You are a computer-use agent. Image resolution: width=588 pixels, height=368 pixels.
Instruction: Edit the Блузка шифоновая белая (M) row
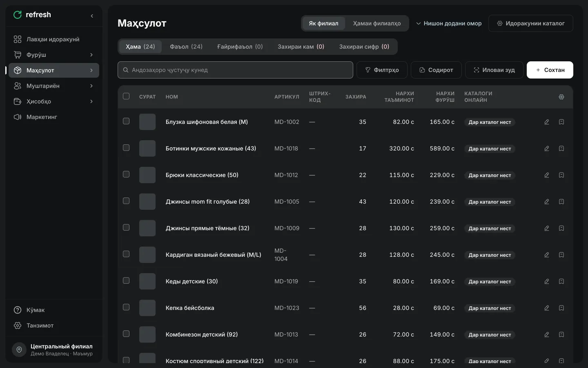coord(547,122)
